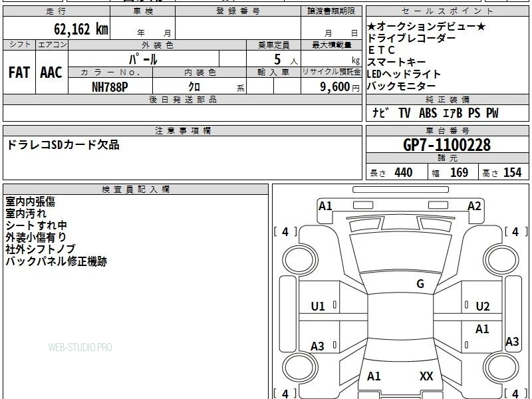Click the interior color クロ value

194,87
